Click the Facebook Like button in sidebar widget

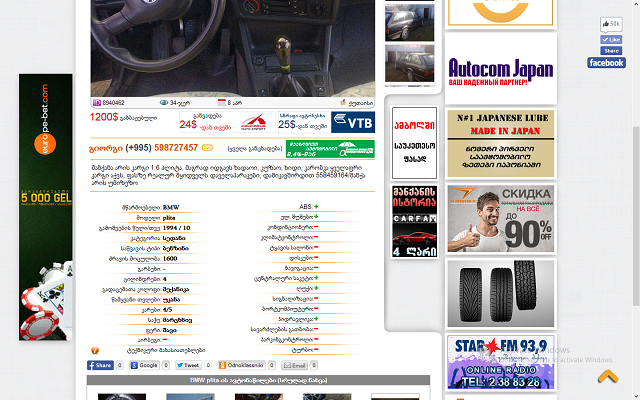tap(611, 40)
